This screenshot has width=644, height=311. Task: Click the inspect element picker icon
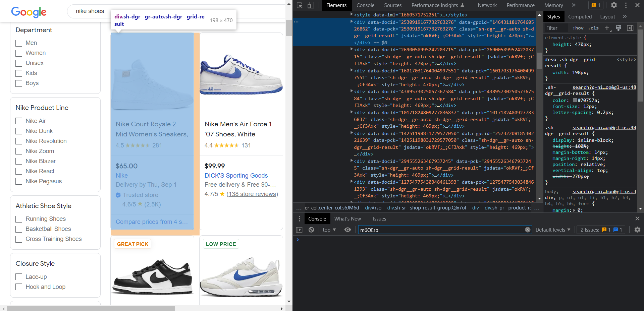[300, 5]
